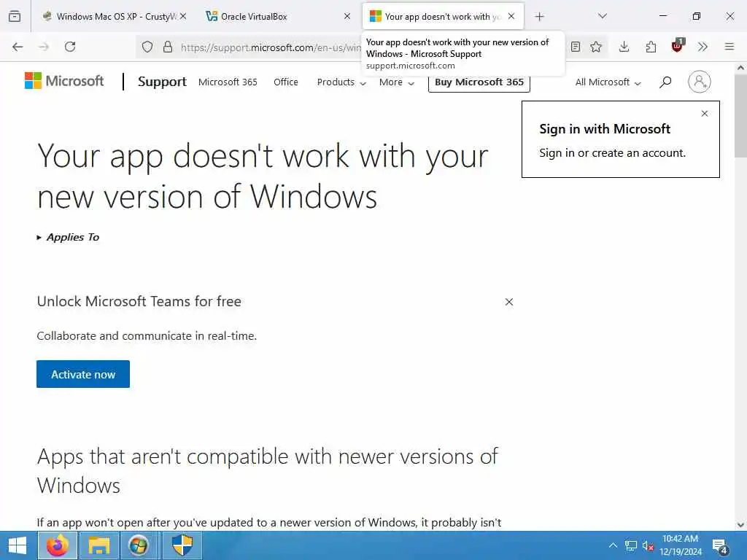The height and width of the screenshot is (560, 747).
Task: Click the Microsoft logo
Action: 64,81
